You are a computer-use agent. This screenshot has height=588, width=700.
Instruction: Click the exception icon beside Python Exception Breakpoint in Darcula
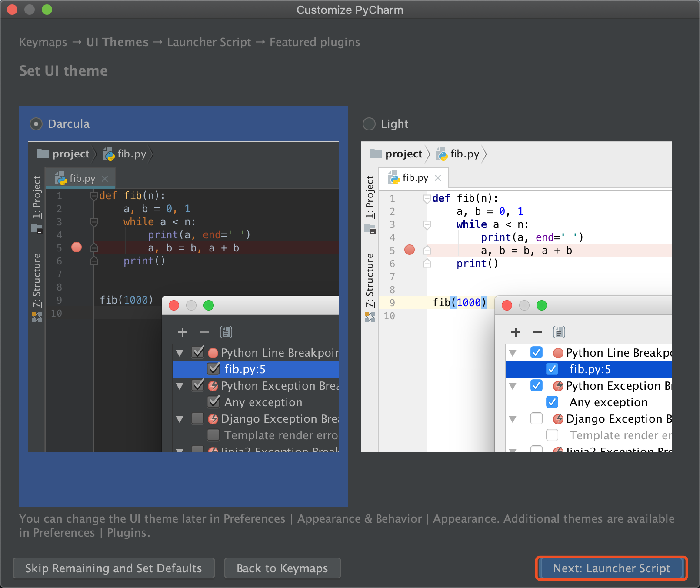coord(213,386)
